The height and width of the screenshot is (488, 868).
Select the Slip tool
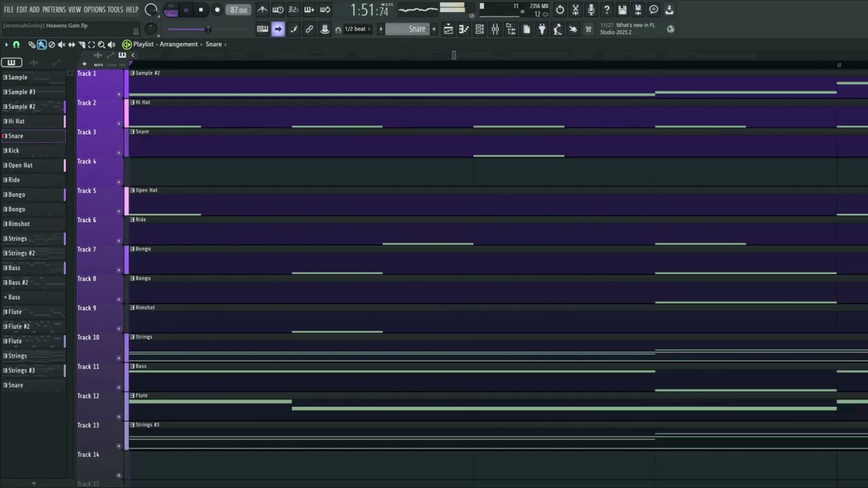[71, 45]
